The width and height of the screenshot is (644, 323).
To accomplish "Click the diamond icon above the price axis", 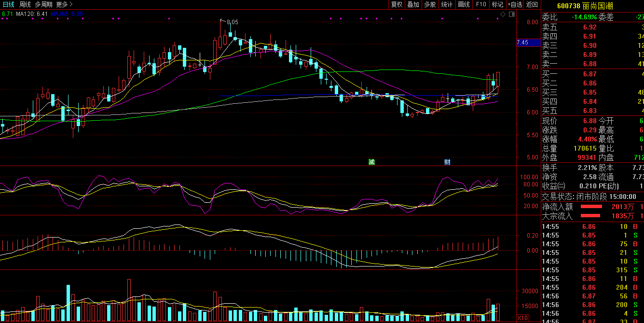I will [503, 14].
